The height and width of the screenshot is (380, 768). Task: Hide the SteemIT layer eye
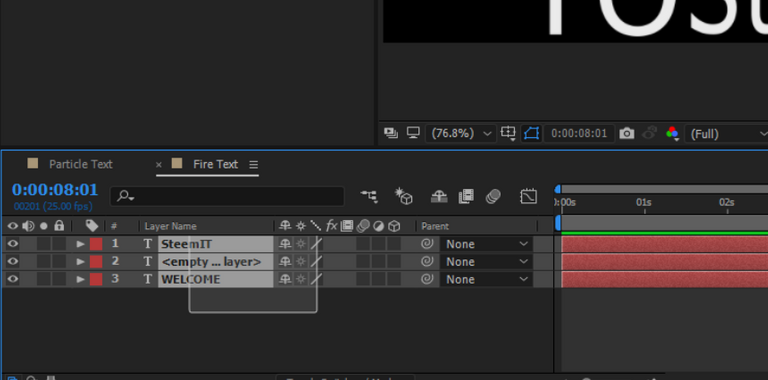12,244
